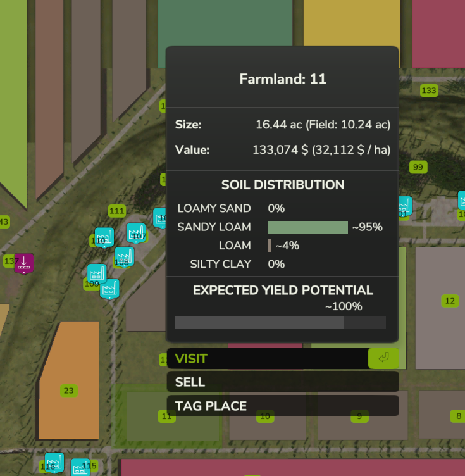Click field number marker 9
The height and width of the screenshot is (476, 465).
[x=359, y=416]
